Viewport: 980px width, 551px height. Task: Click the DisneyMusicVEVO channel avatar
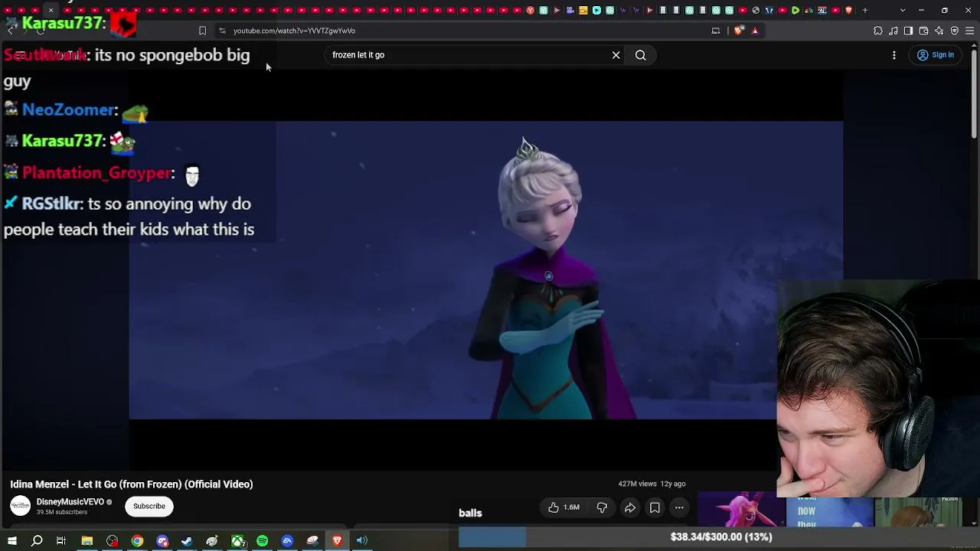click(21, 506)
